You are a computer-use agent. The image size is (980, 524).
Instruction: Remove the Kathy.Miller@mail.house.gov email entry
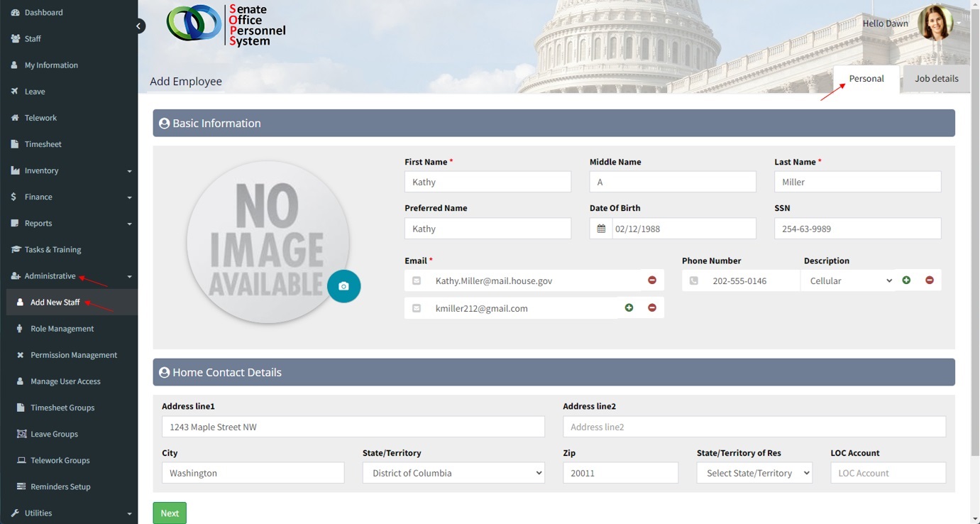(x=651, y=280)
